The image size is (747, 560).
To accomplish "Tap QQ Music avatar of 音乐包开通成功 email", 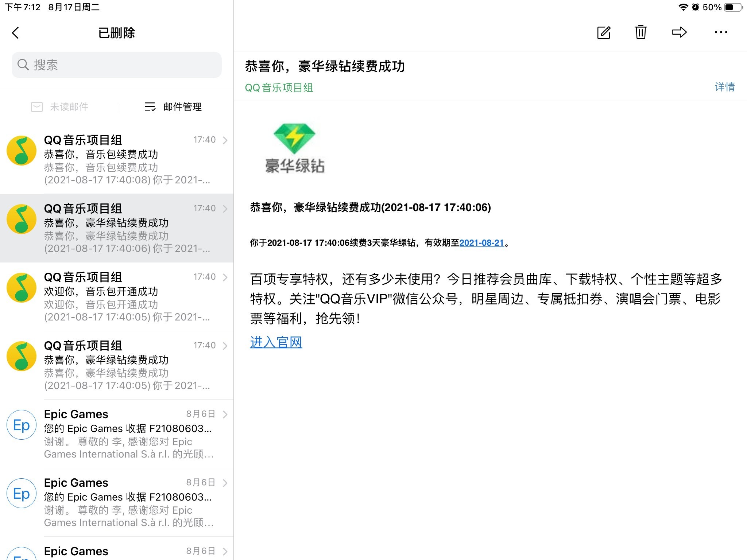I will click(22, 288).
